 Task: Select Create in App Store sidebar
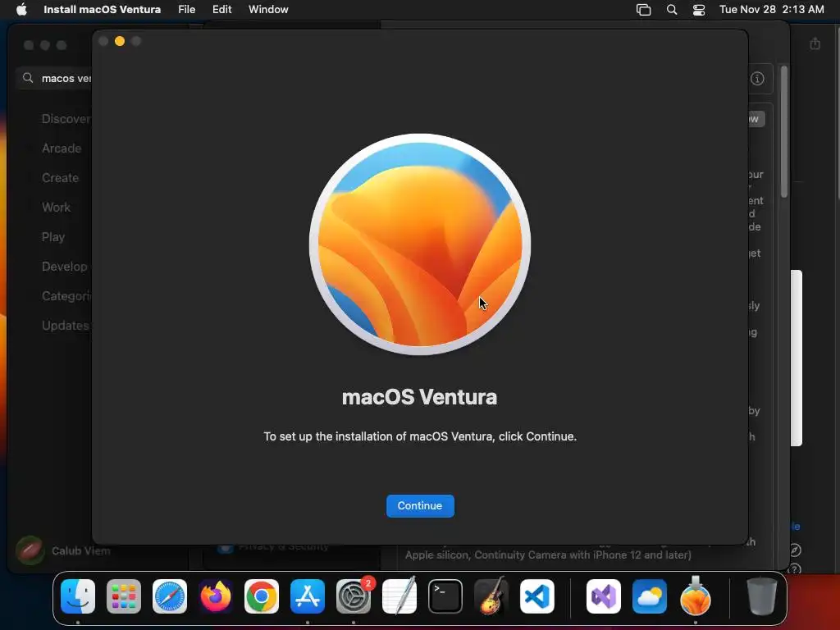coord(60,178)
